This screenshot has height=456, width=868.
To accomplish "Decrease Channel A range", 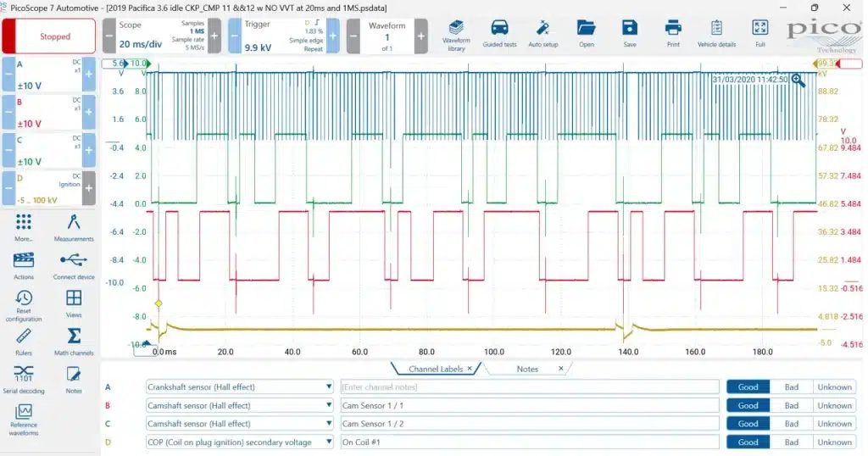I will (8, 74).
